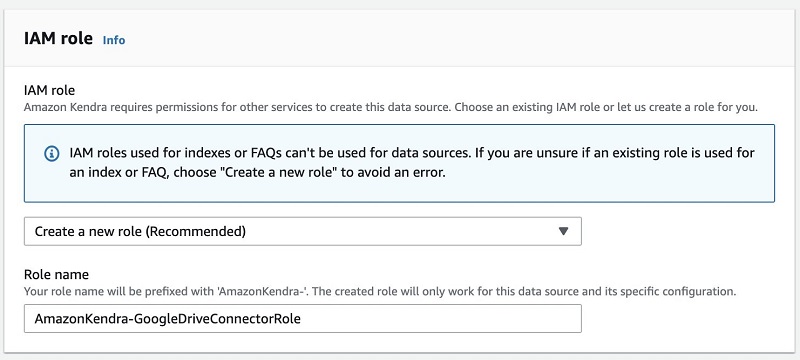
Task: Click the 'IAM role' field label
Action: 49,91
